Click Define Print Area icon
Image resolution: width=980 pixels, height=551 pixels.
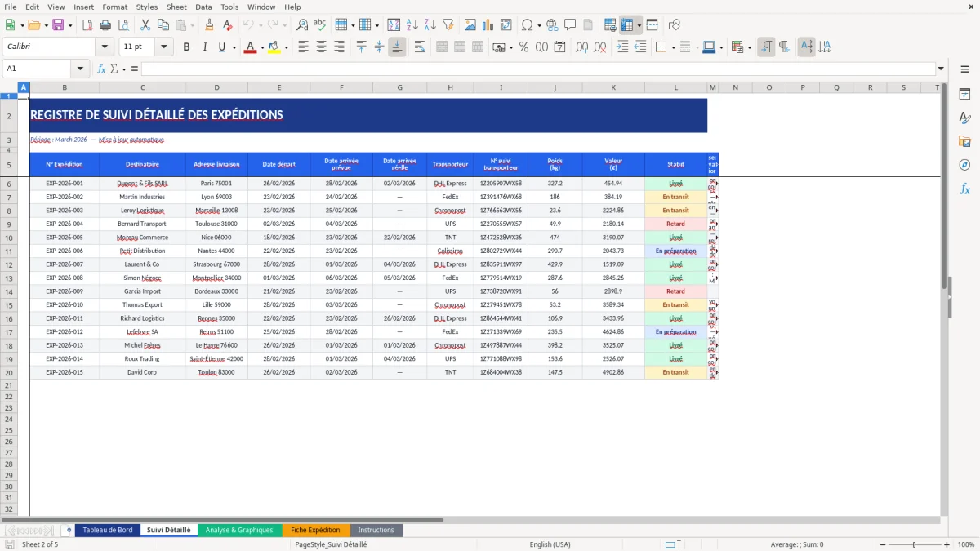(x=610, y=25)
